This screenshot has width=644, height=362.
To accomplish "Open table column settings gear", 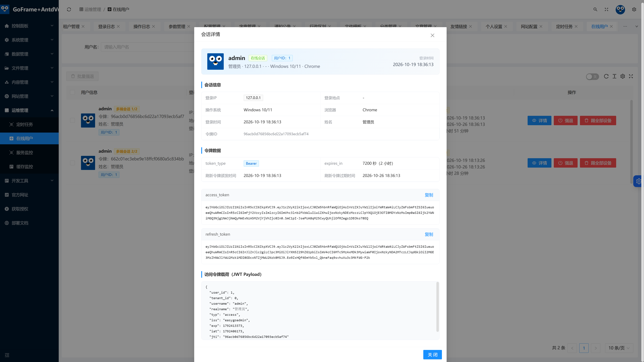I will [623, 76].
